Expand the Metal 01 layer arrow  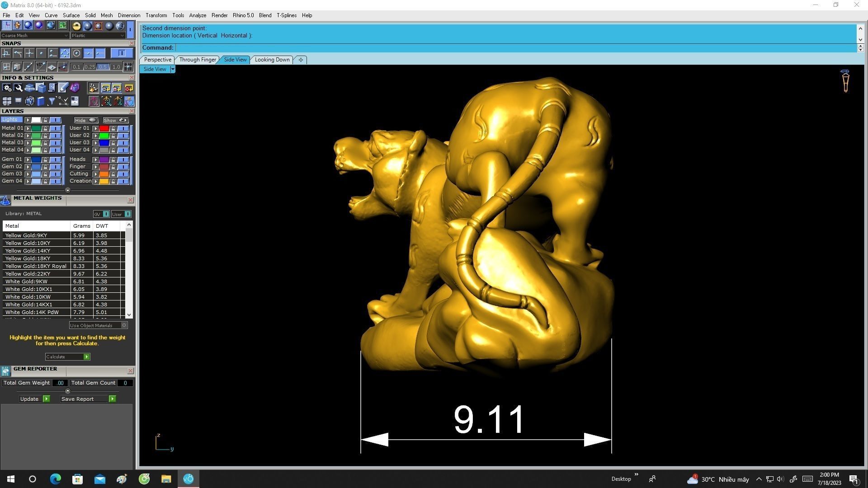click(28, 128)
